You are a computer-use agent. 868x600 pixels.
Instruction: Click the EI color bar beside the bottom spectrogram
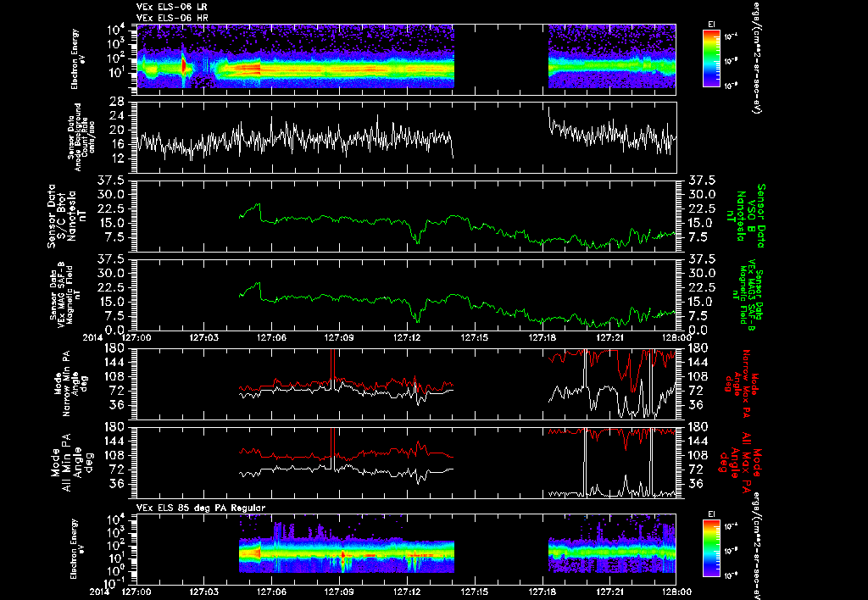711,549
